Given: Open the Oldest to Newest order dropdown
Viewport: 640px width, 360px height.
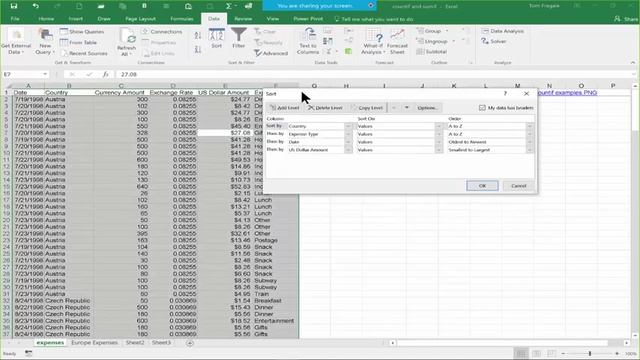Looking at the screenshot, I should (529, 142).
